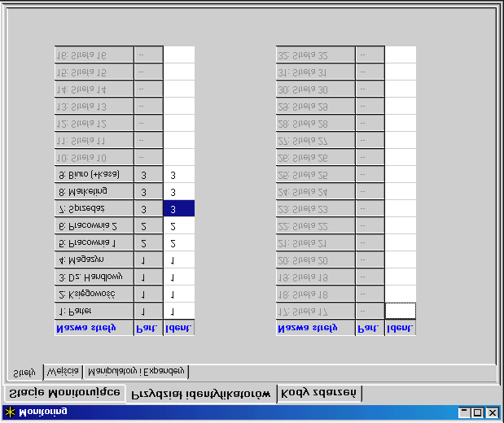
Task: Click the zone name '6: Pracownia 2'
Action: 94,226
